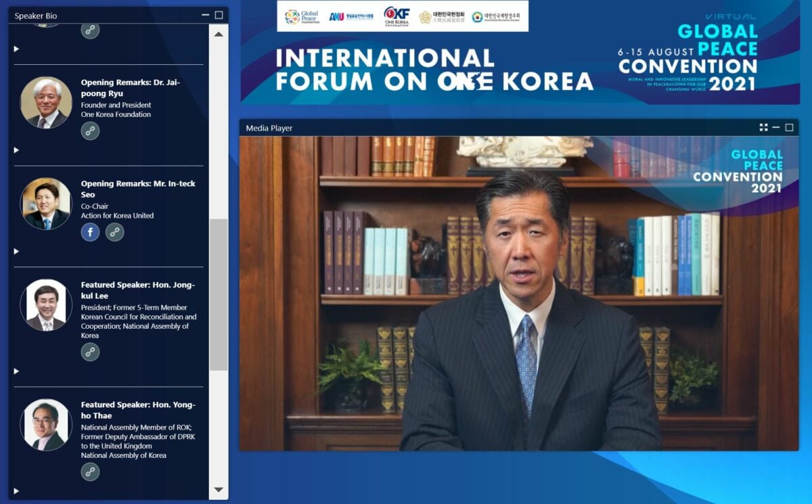812x504 pixels.
Task: Click the fourth sponsor logo with Korean text
Action: 442,17
